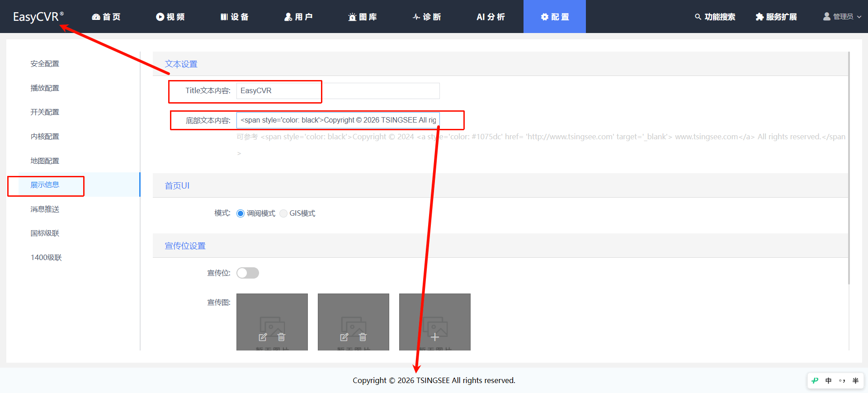
Task: Click edit icon on first promo image
Action: pos(263,337)
